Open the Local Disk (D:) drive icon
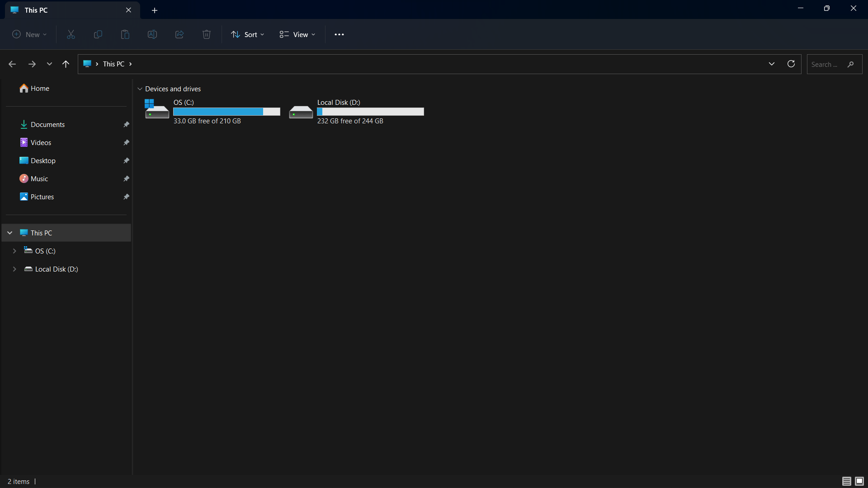 pos(301,112)
